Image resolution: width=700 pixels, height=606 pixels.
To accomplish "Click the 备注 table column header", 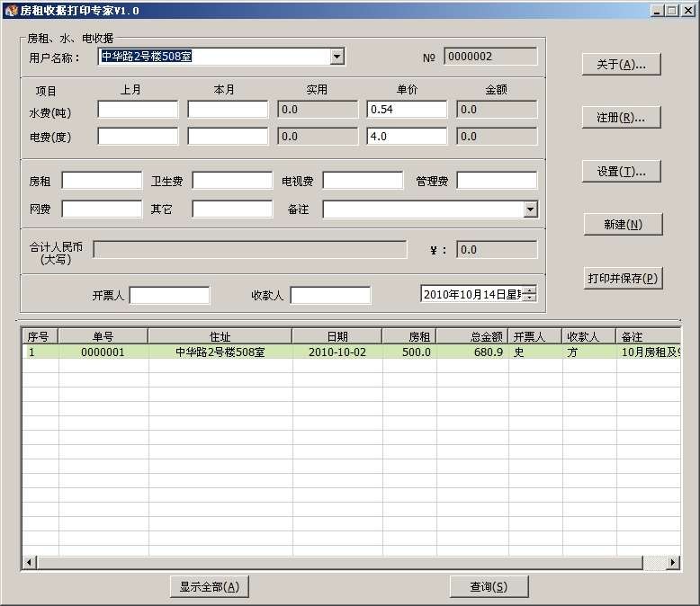I will coord(649,336).
